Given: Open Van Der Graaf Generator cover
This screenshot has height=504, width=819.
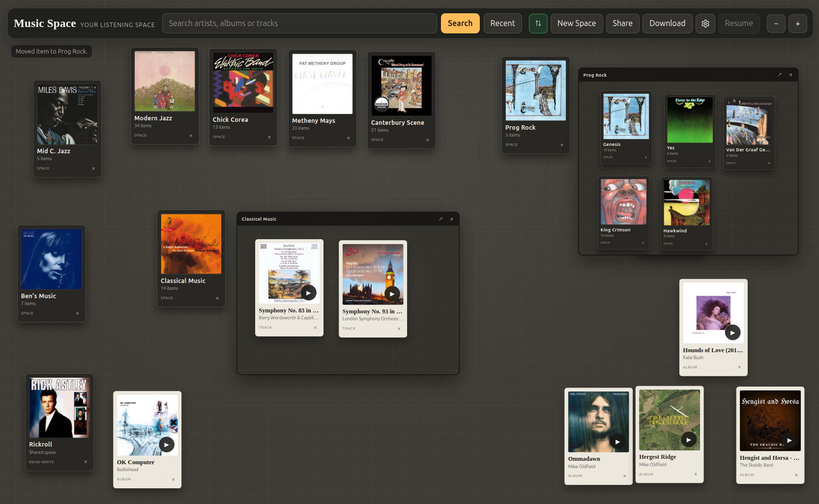Looking at the screenshot, I should (x=749, y=122).
